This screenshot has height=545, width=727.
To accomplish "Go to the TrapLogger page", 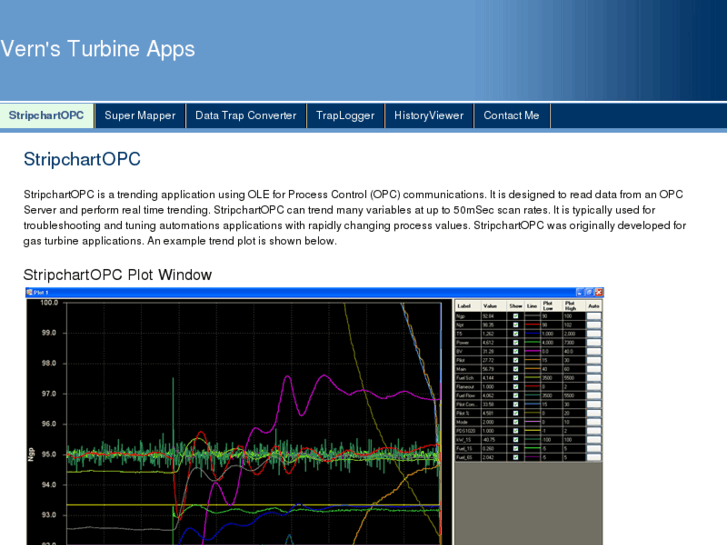I will point(345,116).
